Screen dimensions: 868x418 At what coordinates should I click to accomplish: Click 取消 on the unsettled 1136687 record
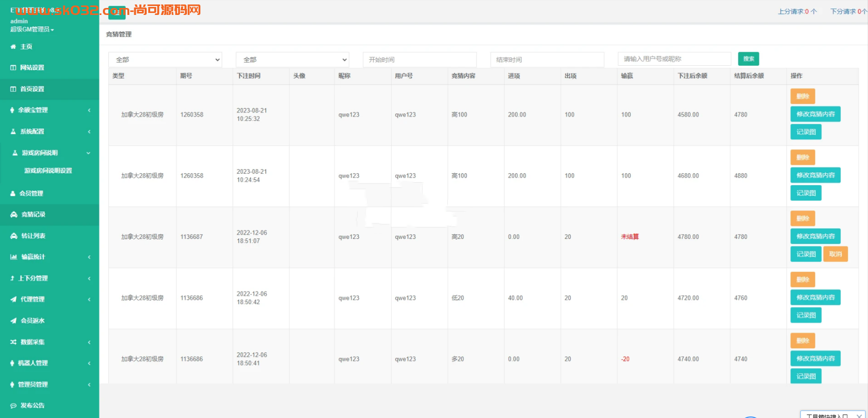tap(836, 254)
